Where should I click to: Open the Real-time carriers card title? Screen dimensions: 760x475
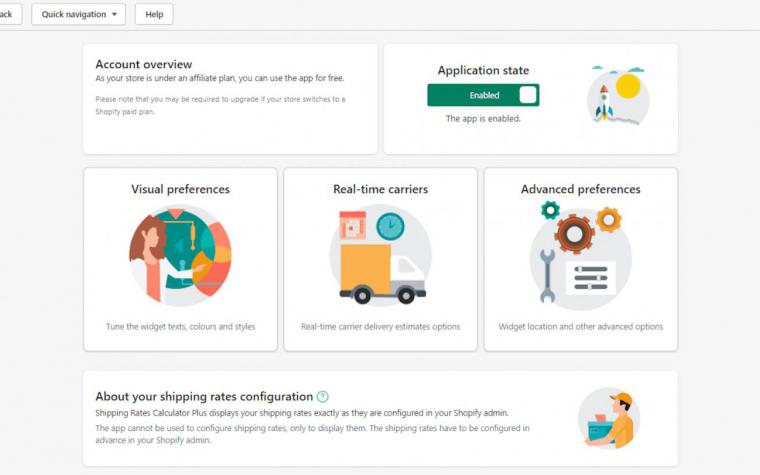click(x=380, y=189)
